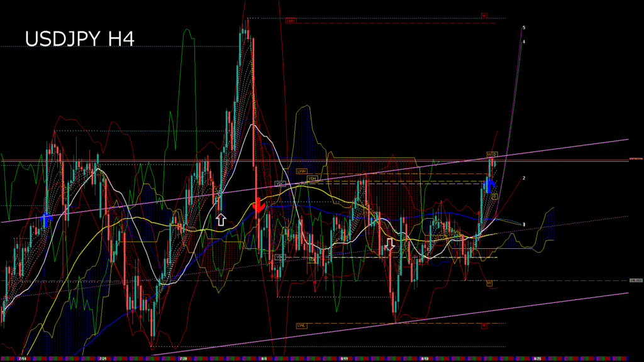Screen dimensions: 644x362
Task: Click the 7/14 date on time axis
Action: [23, 358]
